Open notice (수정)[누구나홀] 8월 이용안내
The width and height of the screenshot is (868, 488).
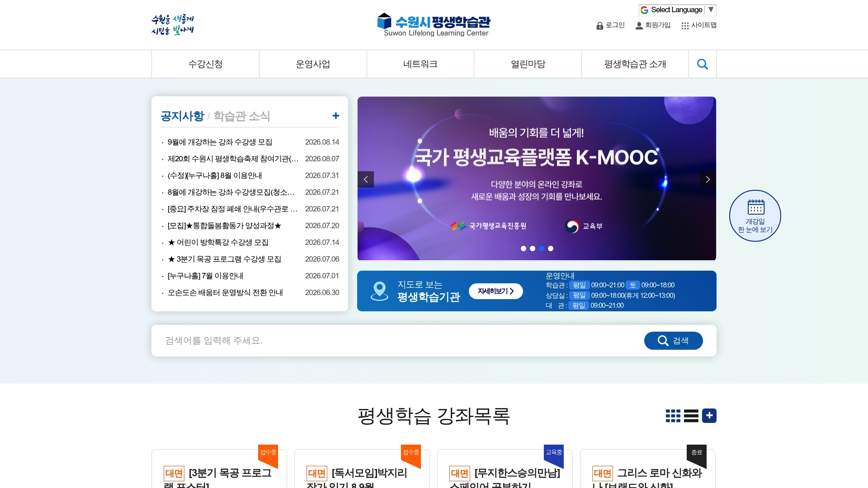pos(215,175)
